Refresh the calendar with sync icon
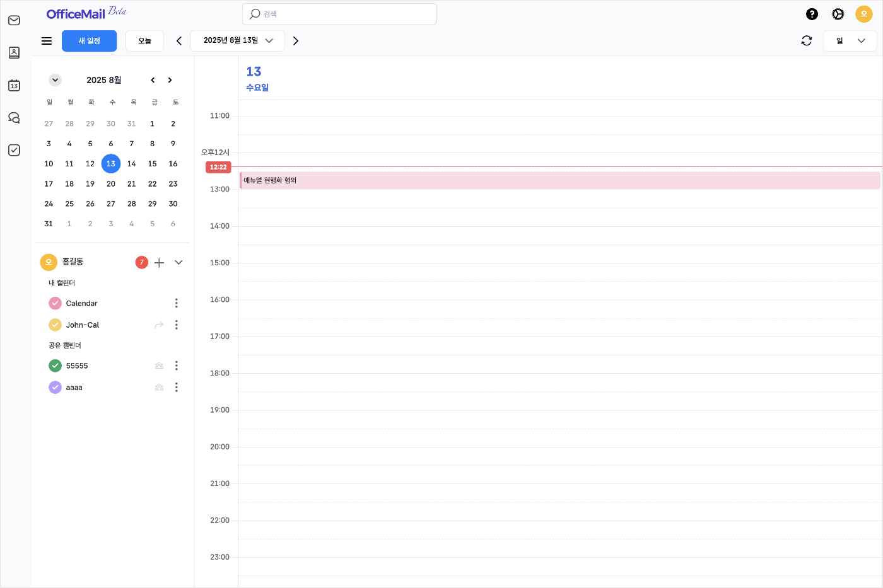The image size is (883, 588). point(807,40)
